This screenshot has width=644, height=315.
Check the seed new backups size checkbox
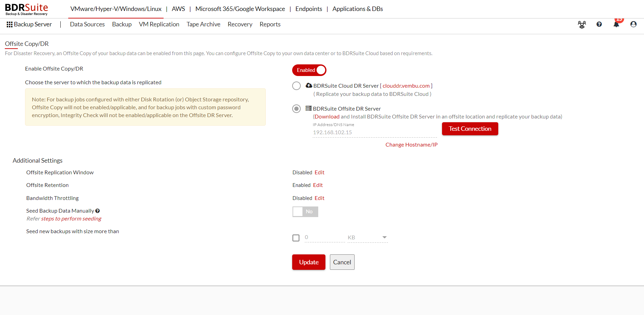296,238
